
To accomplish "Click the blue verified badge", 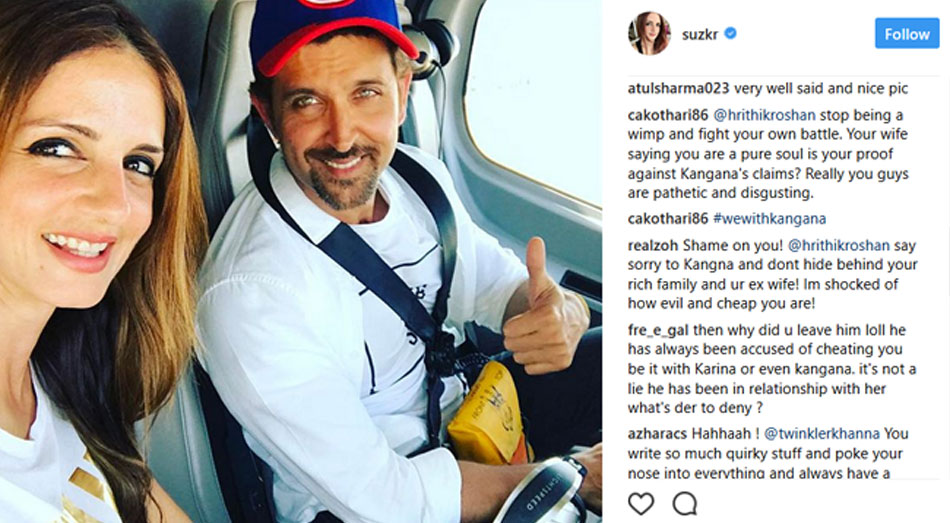I will click(731, 33).
